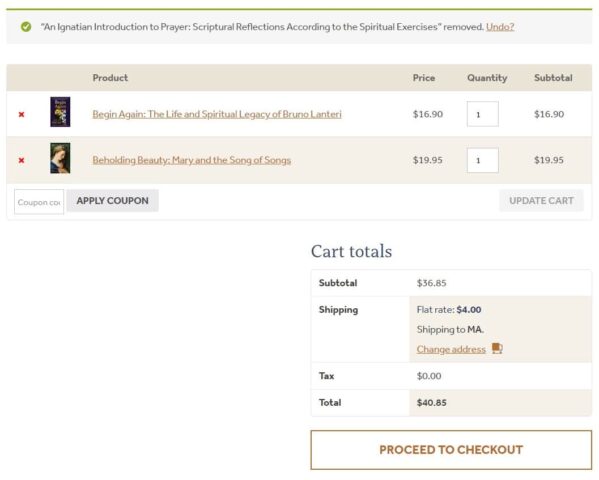
Task: Remove Begin Again book from cart
Action: click(21, 114)
